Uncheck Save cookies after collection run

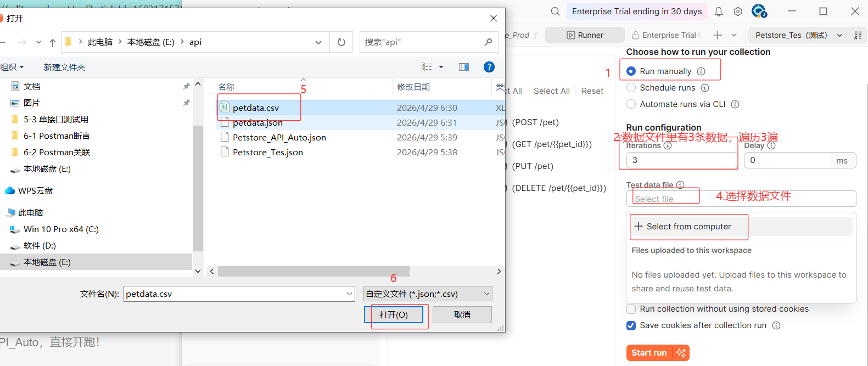pyautogui.click(x=631, y=325)
